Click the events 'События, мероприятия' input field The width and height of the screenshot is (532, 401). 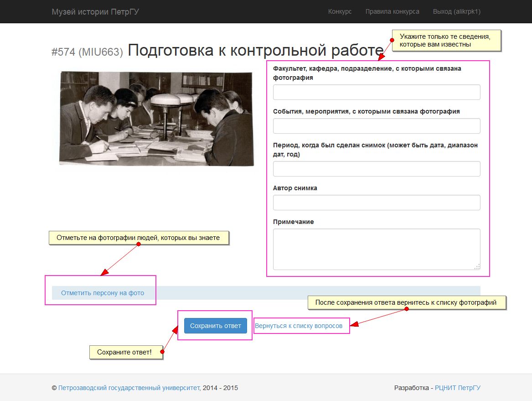pos(376,126)
